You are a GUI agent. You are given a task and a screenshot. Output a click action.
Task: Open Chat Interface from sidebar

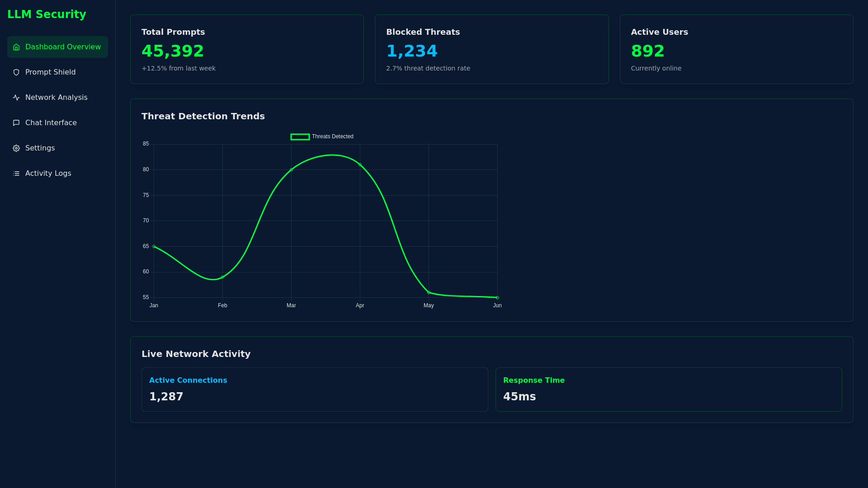(x=51, y=123)
